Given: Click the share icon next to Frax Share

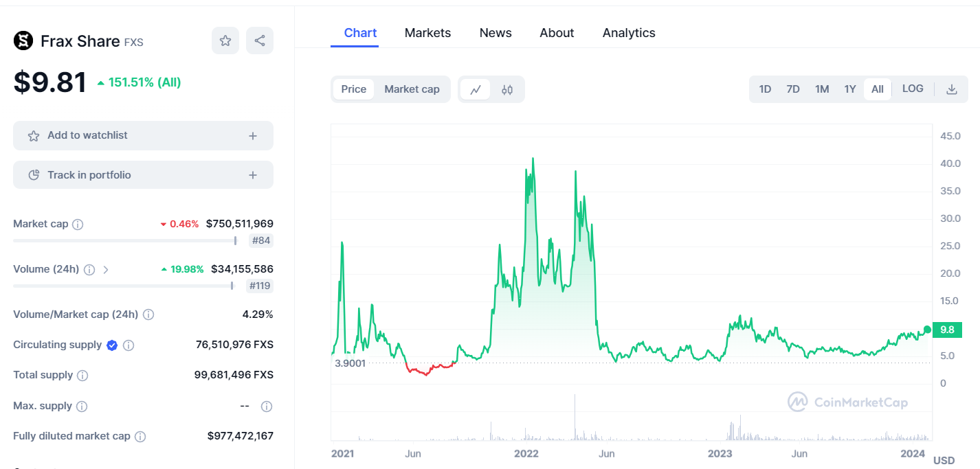Looking at the screenshot, I should [x=260, y=41].
